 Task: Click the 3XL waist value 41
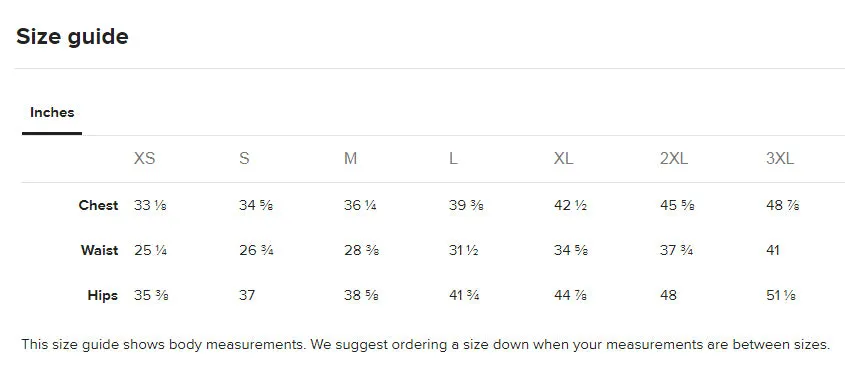[x=773, y=250]
